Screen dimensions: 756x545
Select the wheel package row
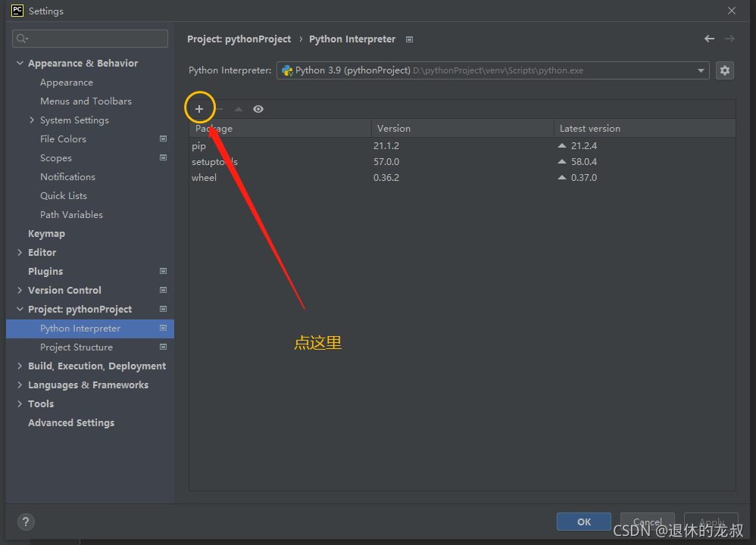(462, 177)
